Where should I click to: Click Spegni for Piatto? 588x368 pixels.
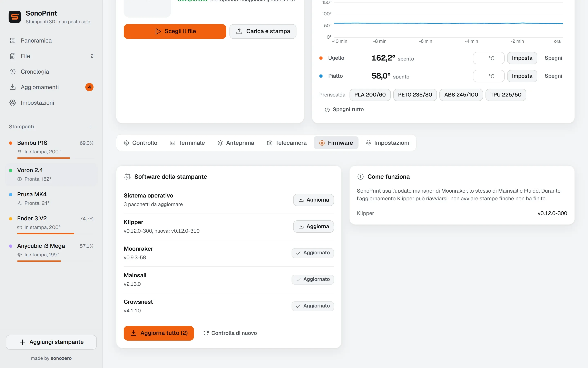point(553,76)
